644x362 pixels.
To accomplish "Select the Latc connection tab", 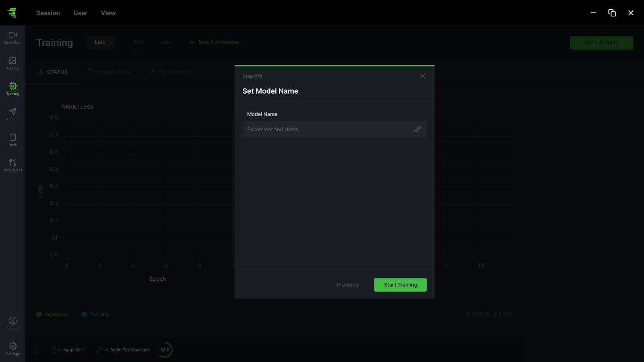I will point(100,42).
